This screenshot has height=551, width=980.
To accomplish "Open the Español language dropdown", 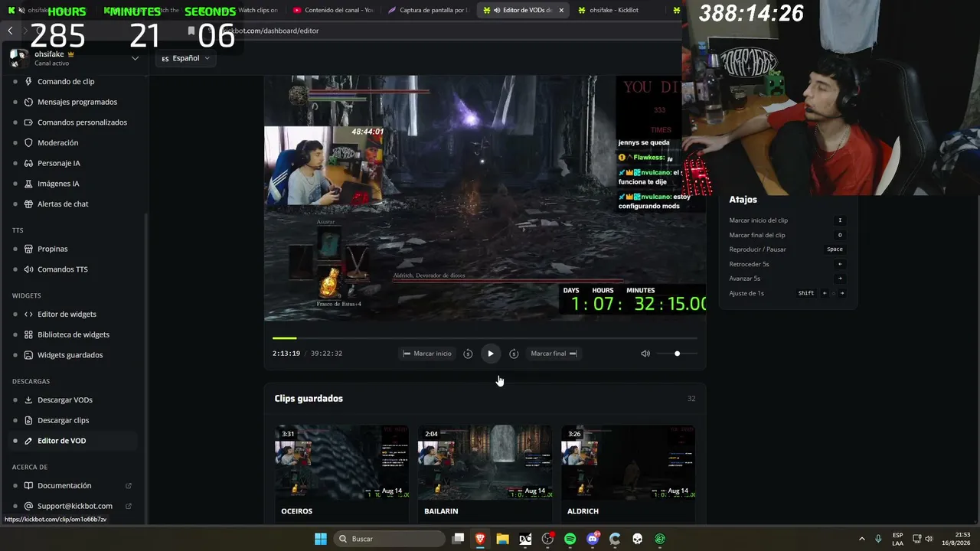I will pos(186,58).
